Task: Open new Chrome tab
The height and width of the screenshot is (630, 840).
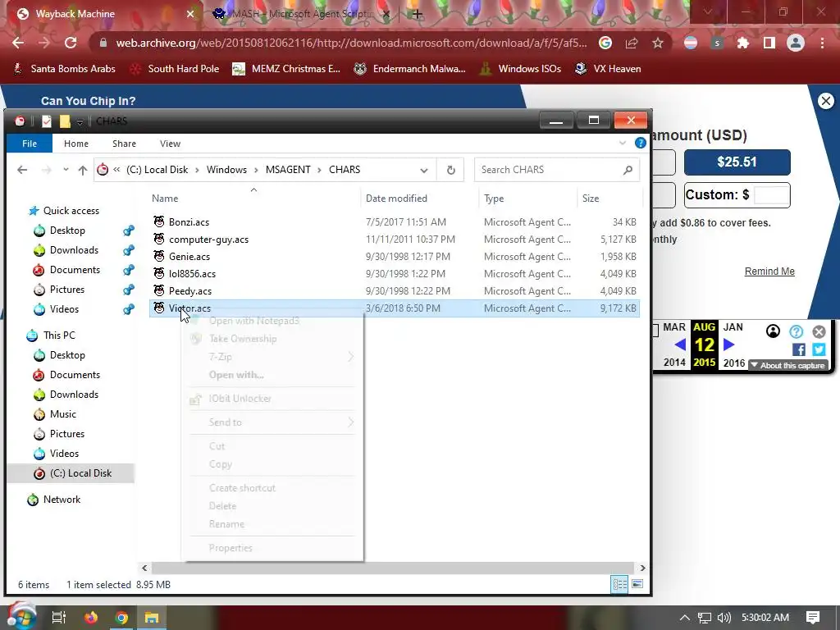Action: point(418,14)
